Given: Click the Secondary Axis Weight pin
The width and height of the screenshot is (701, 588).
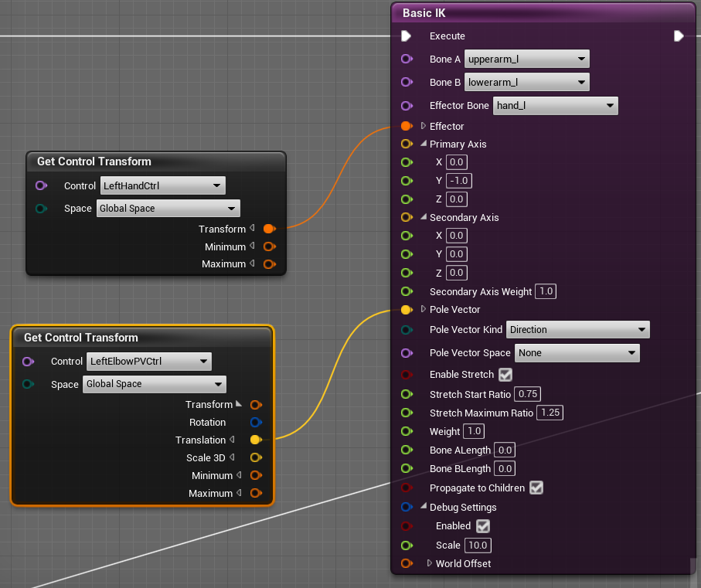Looking at the screenshot, I should coord(407,292).
